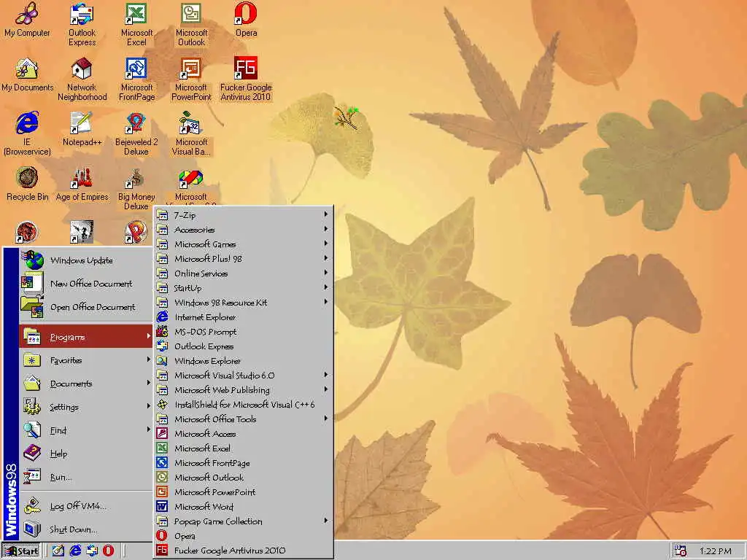Expand Popcap Game Collection folder
The width and height of the screenshot is (747, 560).
tap(243, 521)
